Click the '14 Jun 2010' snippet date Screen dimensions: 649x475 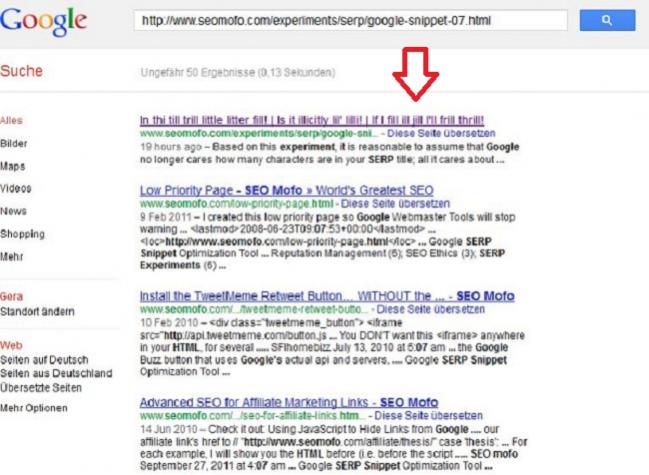coord(168,429)
